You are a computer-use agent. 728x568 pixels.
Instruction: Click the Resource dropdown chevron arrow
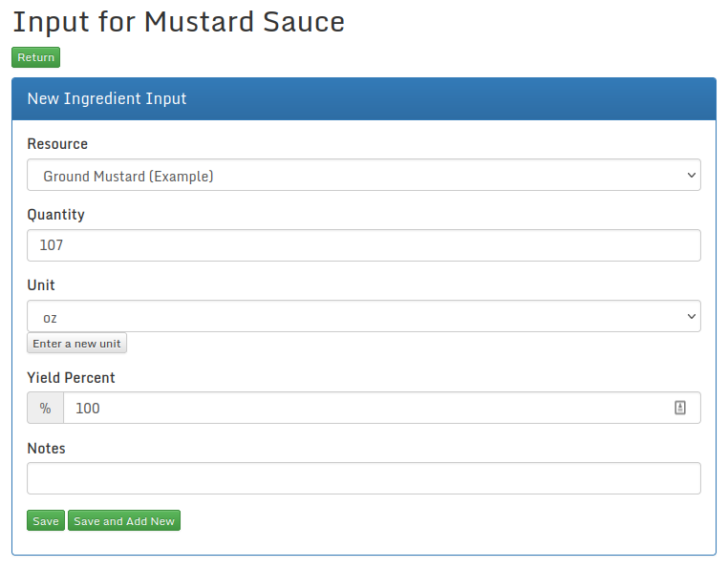[x=692, y=176]
